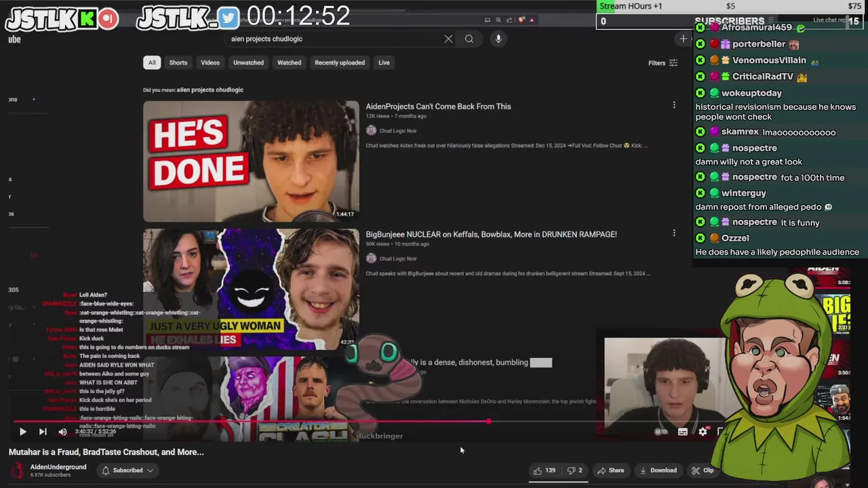Click into the search input field
The height and width of the screenshot is (488, 868).
(332, 39)
